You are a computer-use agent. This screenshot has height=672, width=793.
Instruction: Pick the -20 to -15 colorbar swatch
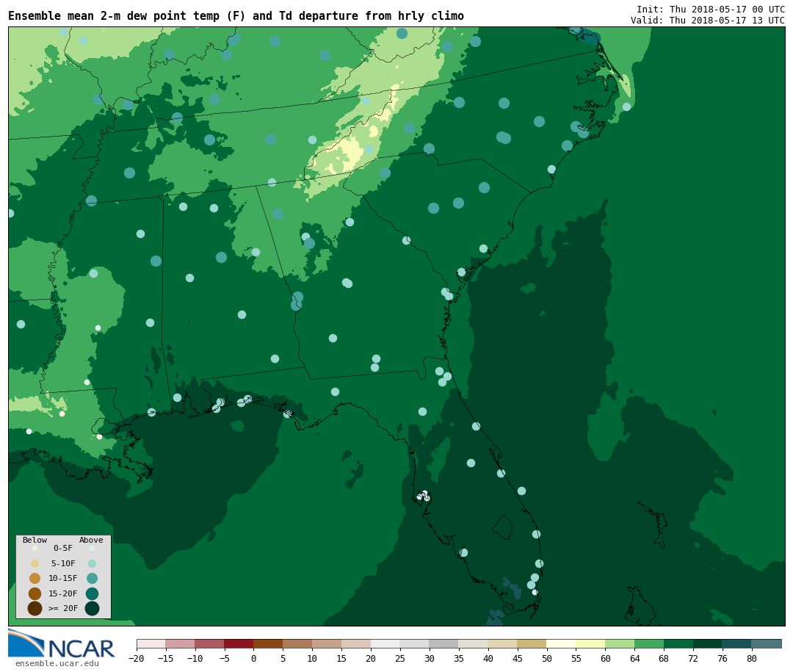click(x=151, y=643)
